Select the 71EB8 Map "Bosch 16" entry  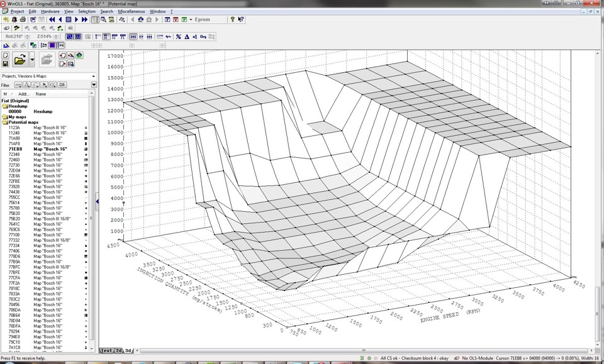click(x=44, y=149)
